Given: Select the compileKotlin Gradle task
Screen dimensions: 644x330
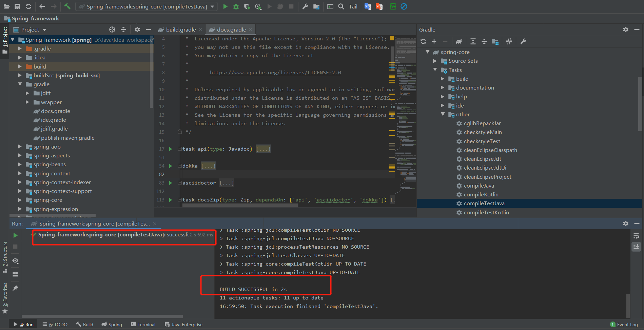Looking at the screenshot, I should [x=481, y=195].
